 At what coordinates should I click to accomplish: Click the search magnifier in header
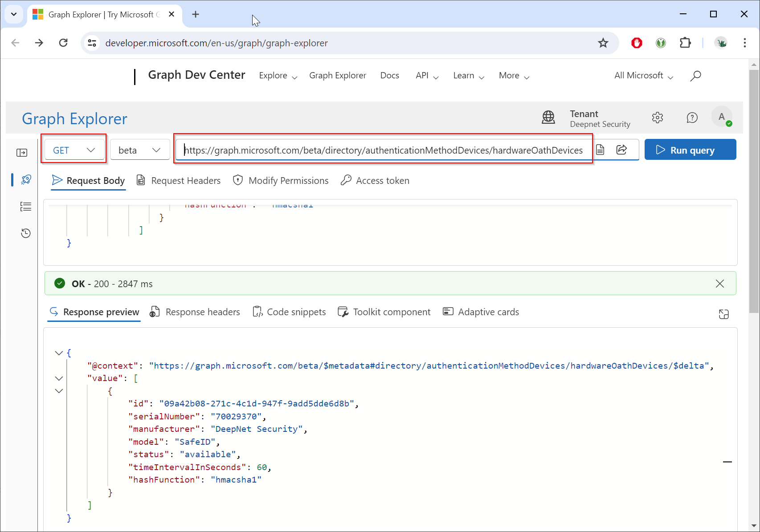pos(695,76)
